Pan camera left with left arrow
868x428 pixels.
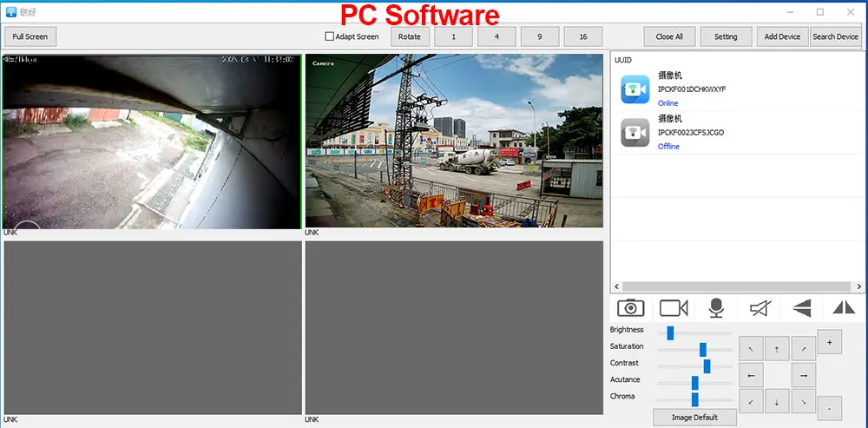point(750,375)
